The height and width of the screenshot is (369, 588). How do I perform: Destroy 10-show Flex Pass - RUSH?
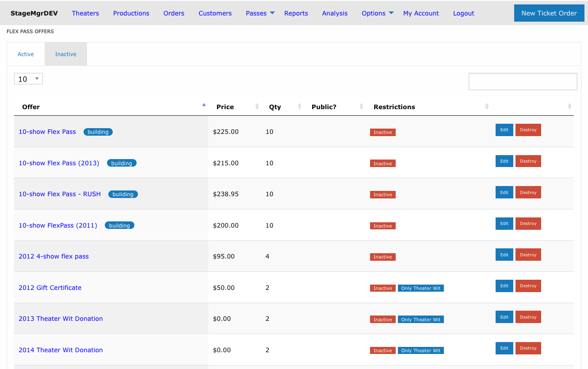(x=528, y=192)
